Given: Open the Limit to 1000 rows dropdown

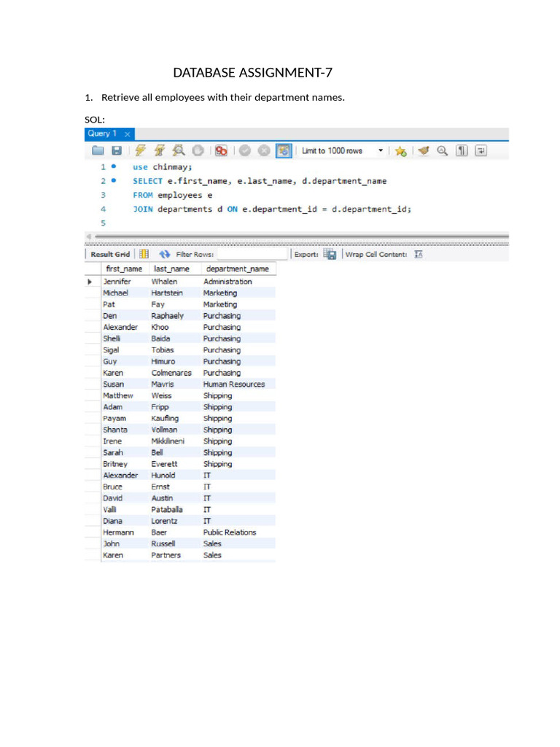Looking at the screenshot, I should (x=380, y=151).
